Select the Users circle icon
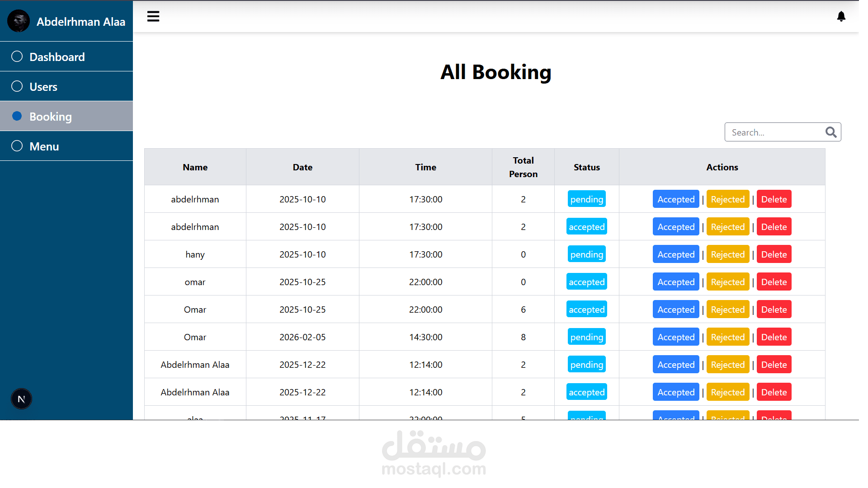Viewport: 868px width, 488px height. 17,86
